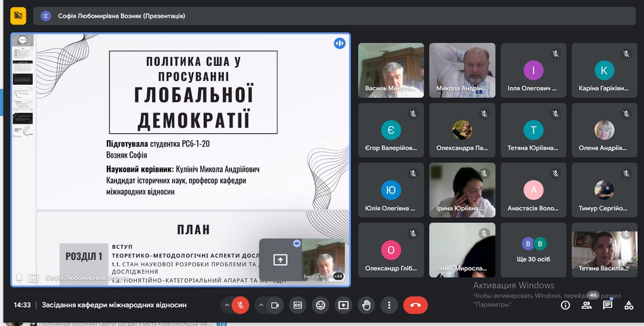Toggle closed captions
The image size is (644, 326).
coord(298,305)
